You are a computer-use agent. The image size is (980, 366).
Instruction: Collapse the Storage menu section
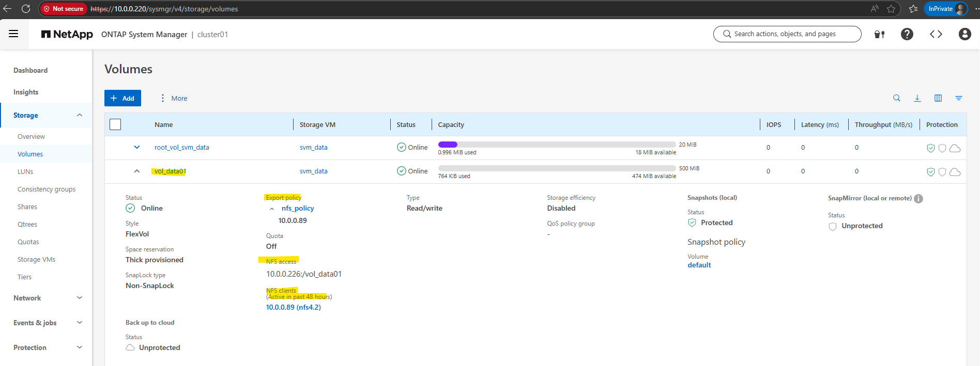tap(80, 115)
